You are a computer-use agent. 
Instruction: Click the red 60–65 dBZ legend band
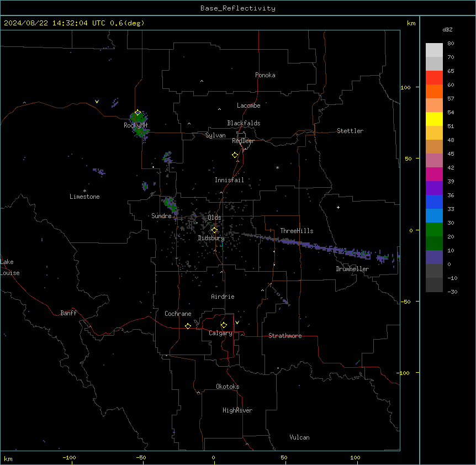tap(434, 78)
